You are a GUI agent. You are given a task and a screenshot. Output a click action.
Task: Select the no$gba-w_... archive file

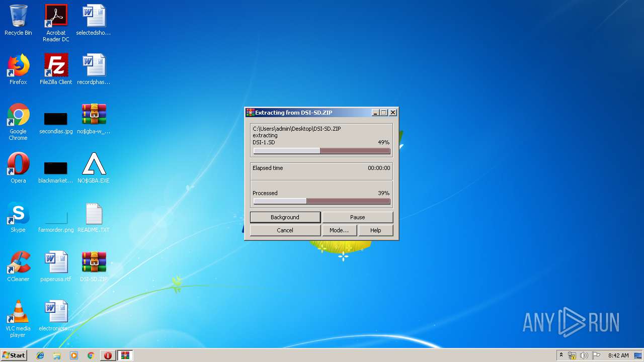94,119
